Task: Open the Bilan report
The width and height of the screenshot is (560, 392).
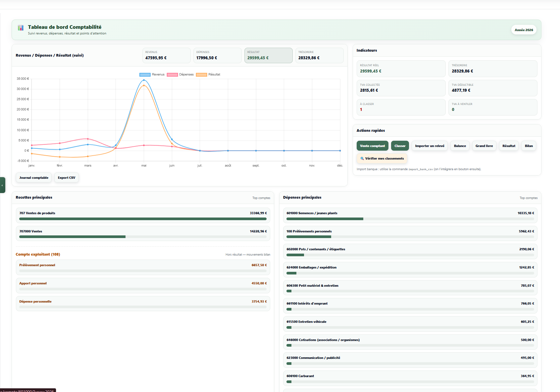Action: (x=529, y=146)
